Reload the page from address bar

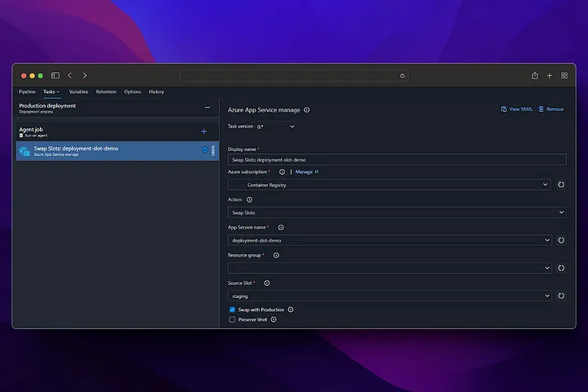click(x=403, y=75)
